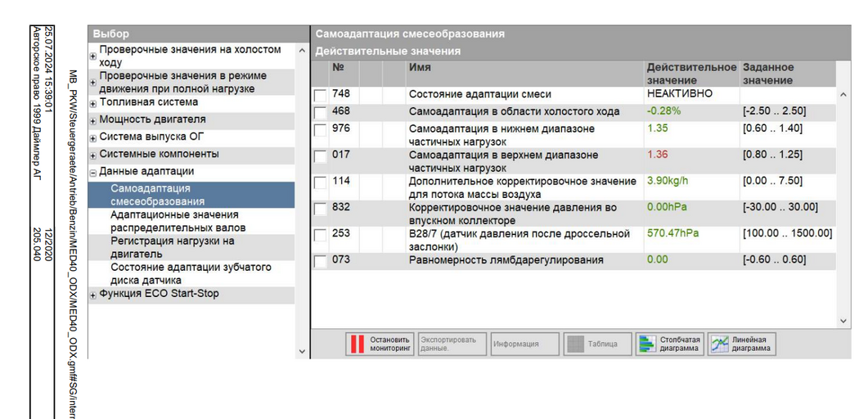Click the range [0.80 .. 1.25]
Image resolution: width=868 pixels, height=419 pixels.
coord(772,155)
